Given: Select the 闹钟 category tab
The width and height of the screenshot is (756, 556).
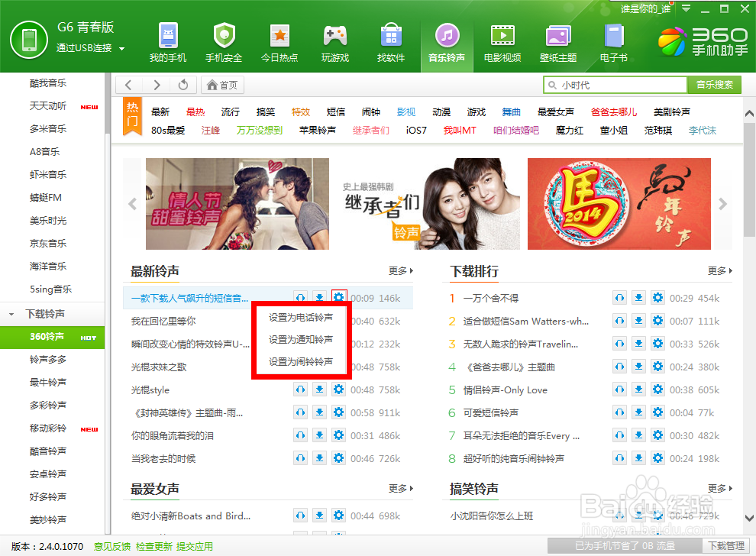Looking at the screenshot, I should pyautogui.click(x=371, y=112).
